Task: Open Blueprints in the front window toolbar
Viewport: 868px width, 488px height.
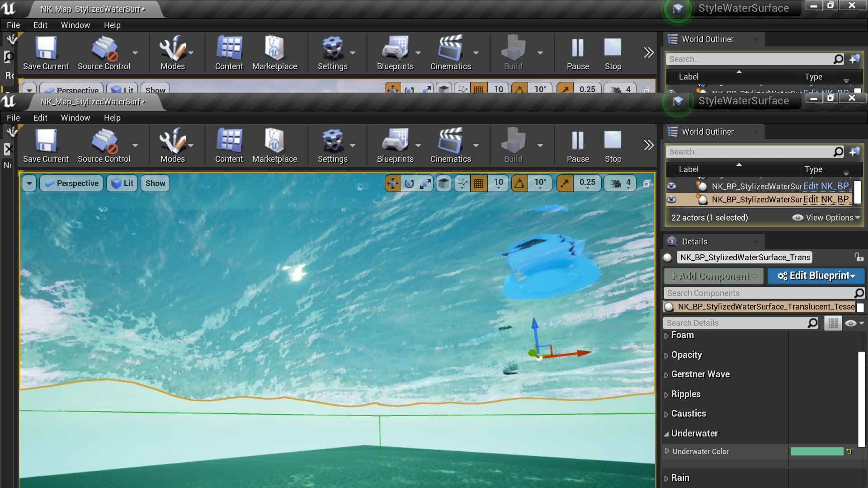Action: coord(395,145)
